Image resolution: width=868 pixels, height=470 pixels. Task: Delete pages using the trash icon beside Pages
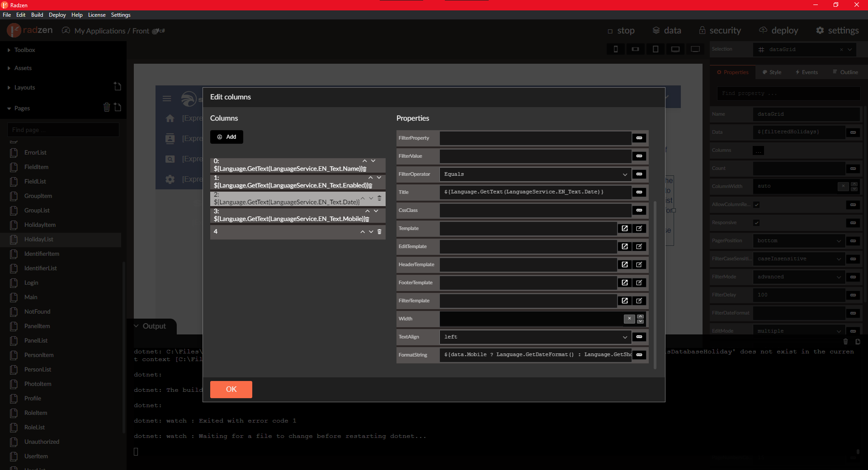pos(107,108)
